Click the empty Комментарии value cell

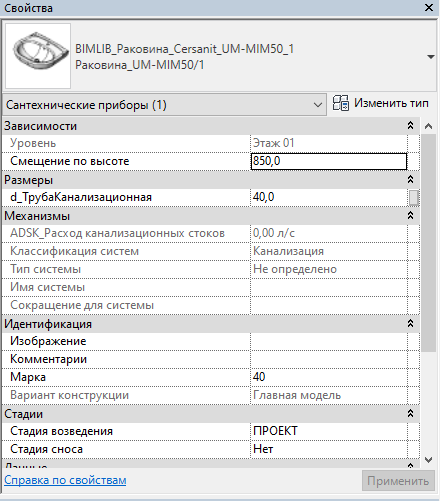(329, 359)
